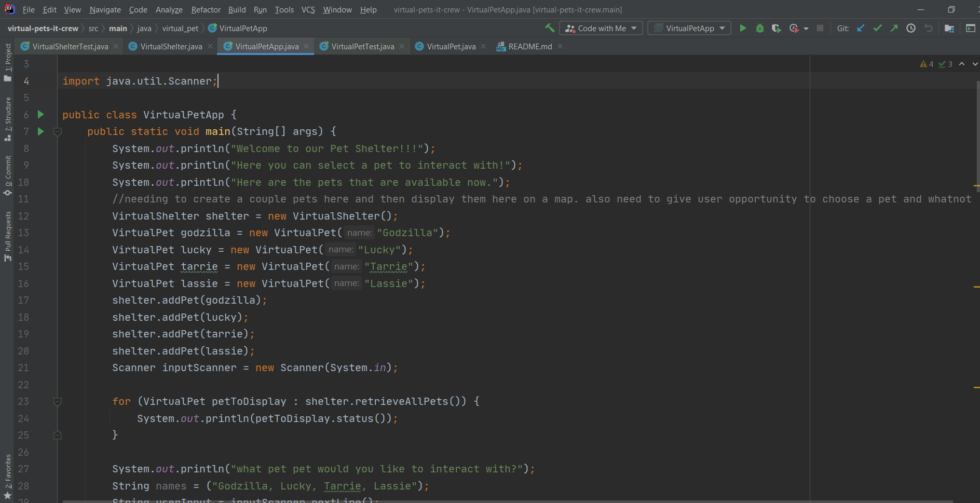Go to previous highlighted error arrow
The height and width of the screenshot is (503, 980).
(962, 64)
